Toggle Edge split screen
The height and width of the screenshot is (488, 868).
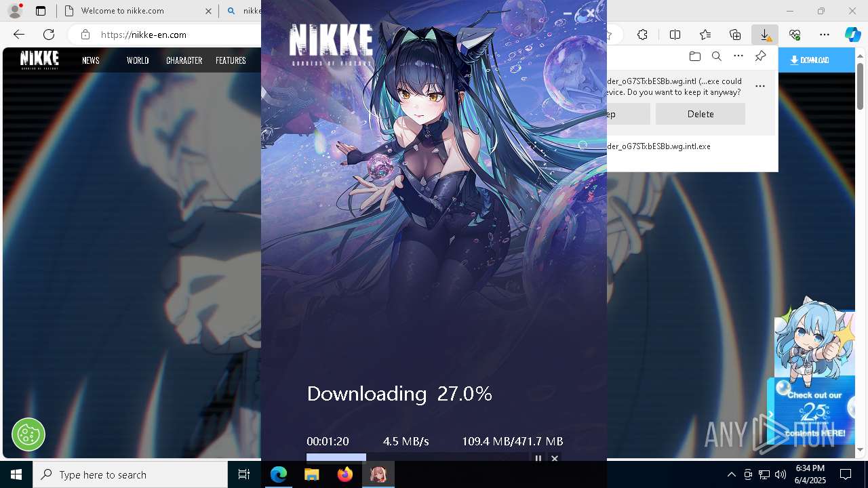point(675,35)
